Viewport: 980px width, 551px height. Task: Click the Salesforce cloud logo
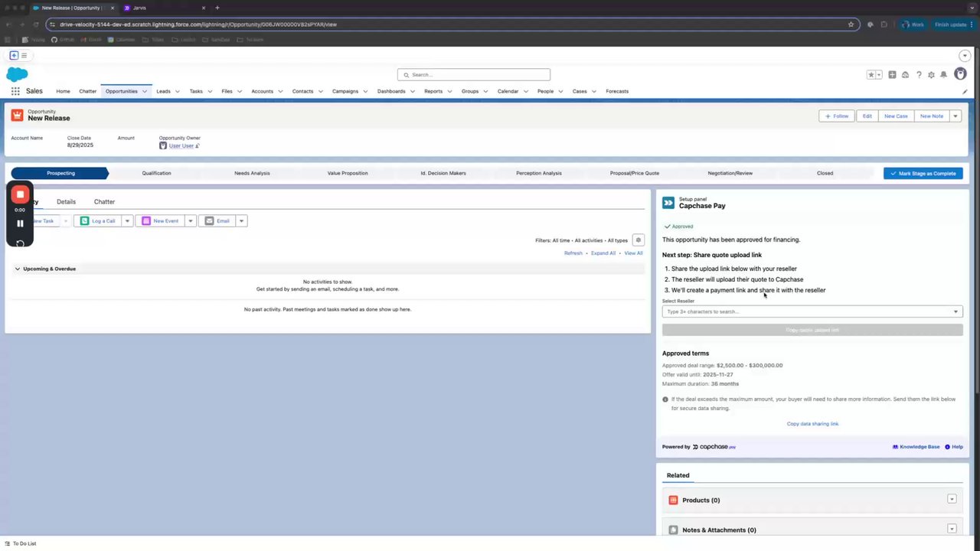tap(17, 74)
